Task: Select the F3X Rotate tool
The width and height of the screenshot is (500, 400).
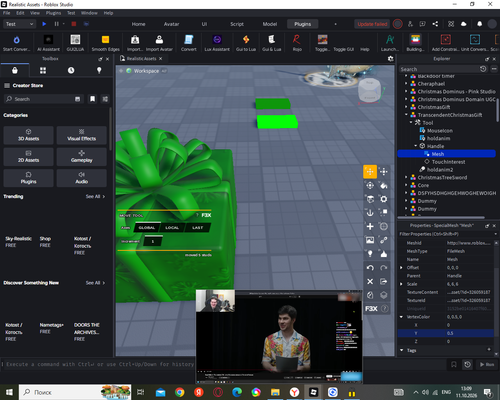Action: 370,185
